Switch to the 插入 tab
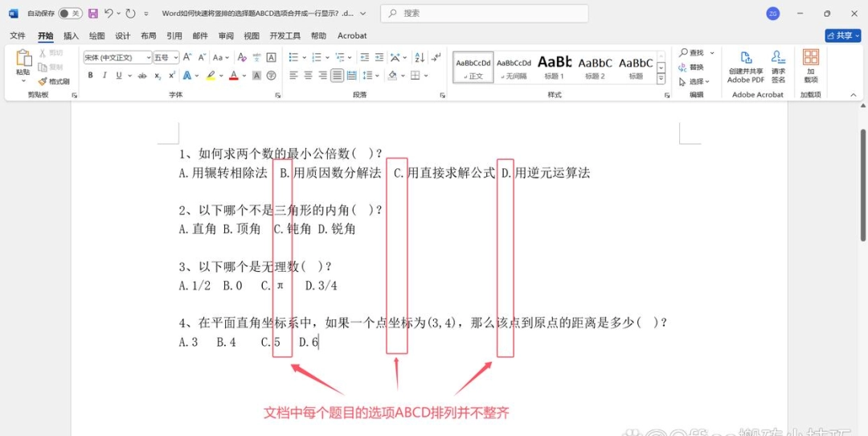The width and height of the screenshot is (868, 436). (x=72, y=35)
